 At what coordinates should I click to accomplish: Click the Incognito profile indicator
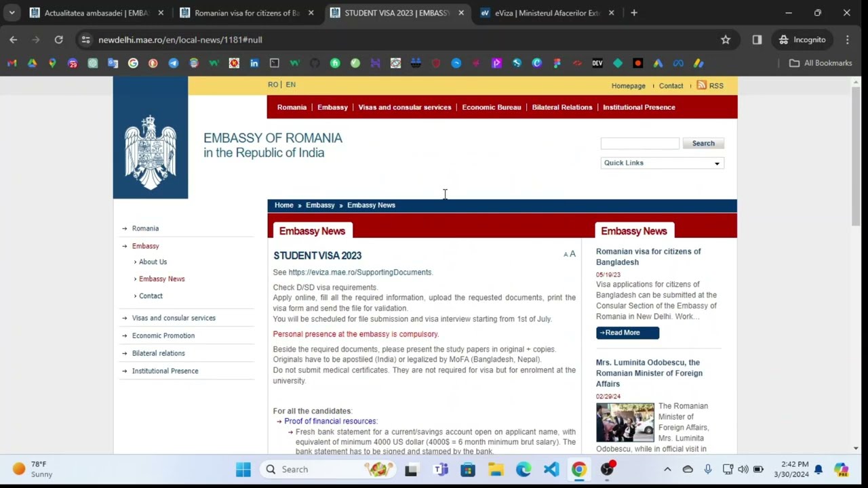tap(802, 39)
